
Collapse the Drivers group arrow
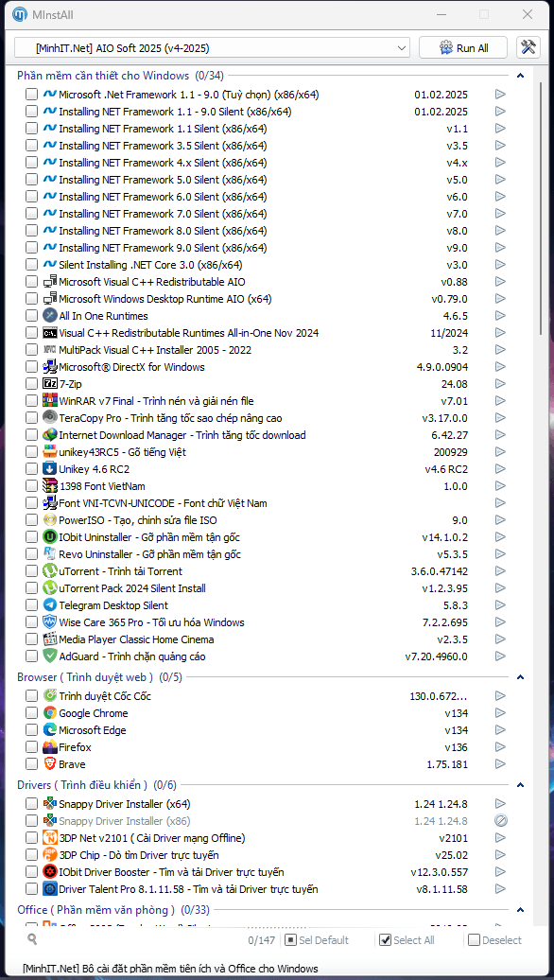click(x=520, y=785)
